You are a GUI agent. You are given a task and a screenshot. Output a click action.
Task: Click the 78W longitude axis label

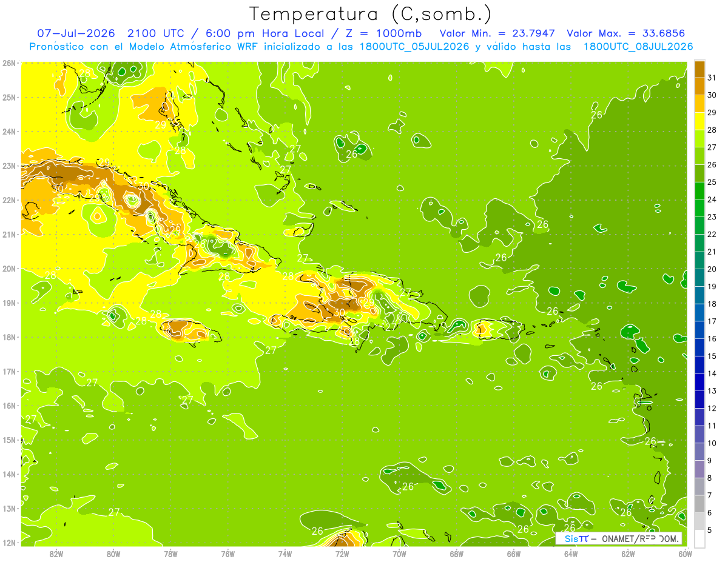[x=170, y=554]
